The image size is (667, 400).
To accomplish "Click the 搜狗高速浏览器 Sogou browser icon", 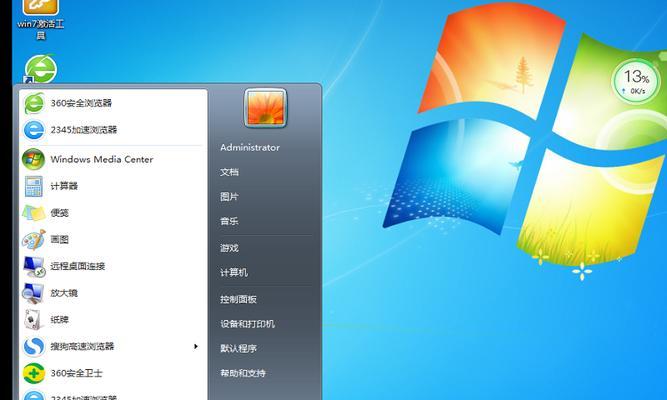I will [34, 346].
